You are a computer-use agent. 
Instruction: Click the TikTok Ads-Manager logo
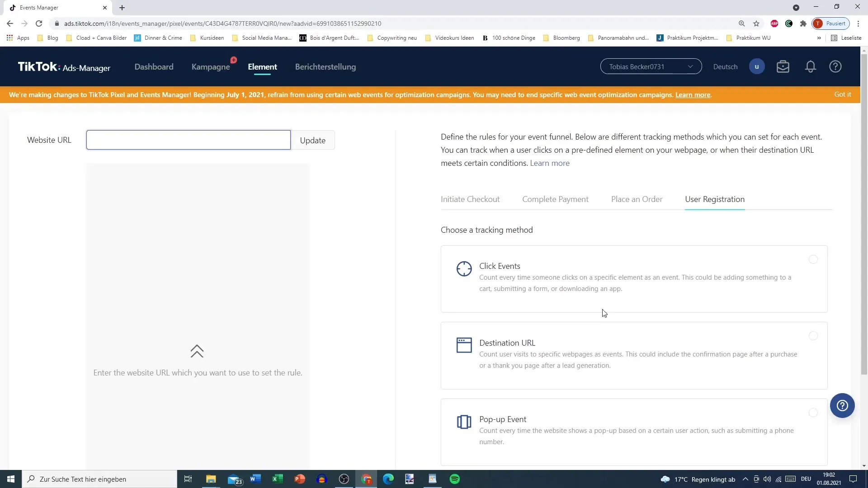pos(64,67)
